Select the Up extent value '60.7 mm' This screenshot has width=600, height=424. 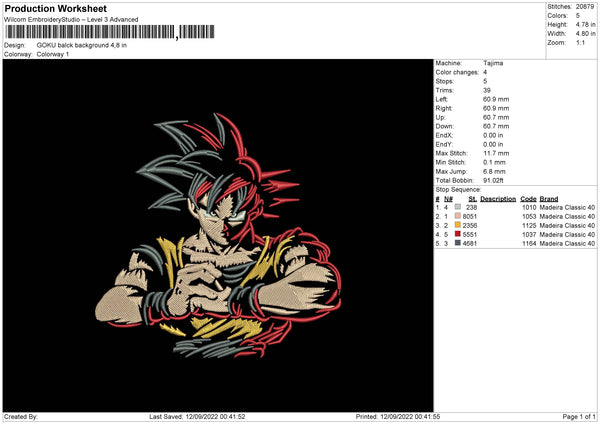496,117
